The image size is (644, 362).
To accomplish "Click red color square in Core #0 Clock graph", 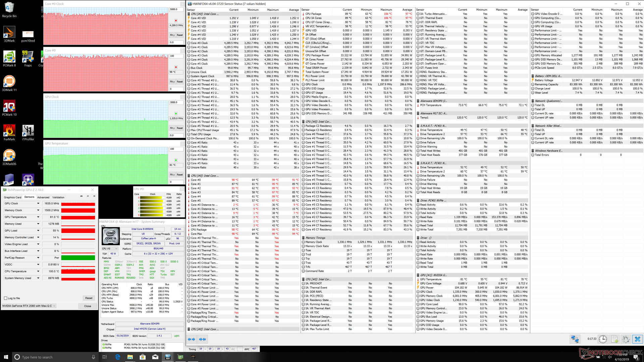I will pos(176,21).
